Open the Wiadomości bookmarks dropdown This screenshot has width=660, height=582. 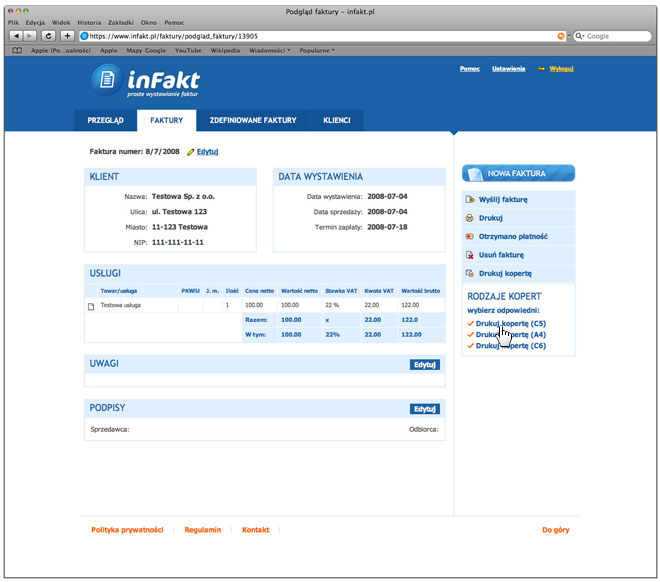(270, 50)
